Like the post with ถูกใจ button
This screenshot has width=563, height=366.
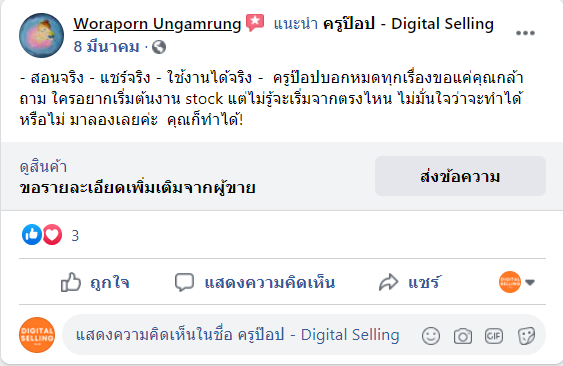coord(95,282)
